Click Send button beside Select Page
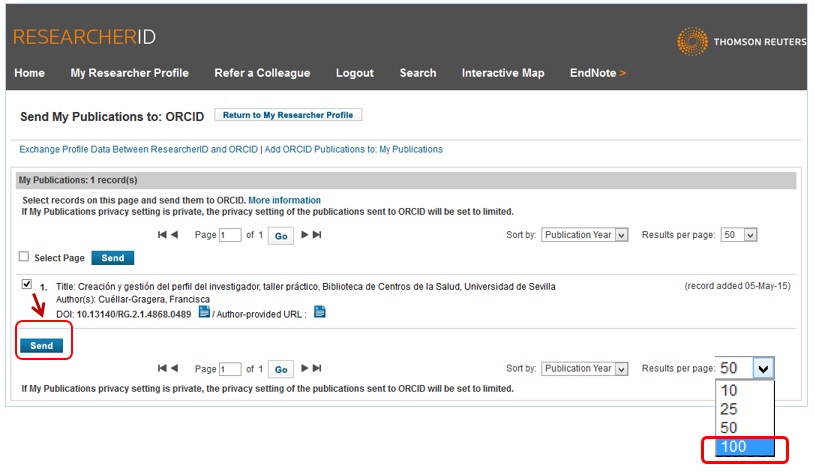The width and height of the screenshot is (815, 472). (x=113, y=258)
